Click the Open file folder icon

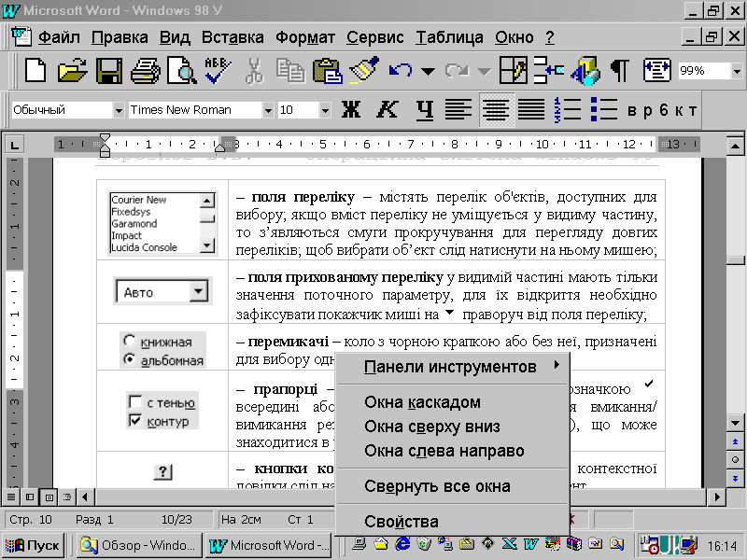point(72,71)
